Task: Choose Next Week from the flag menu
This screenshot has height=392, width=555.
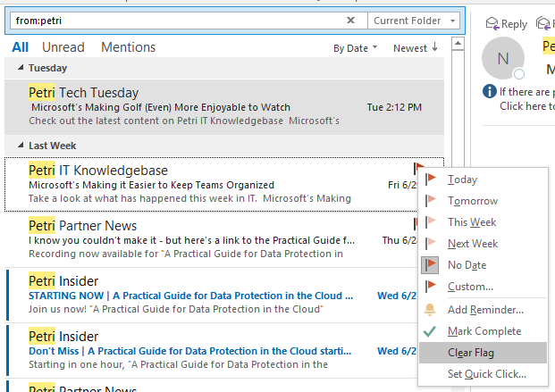Action: [x=483, y=244]
